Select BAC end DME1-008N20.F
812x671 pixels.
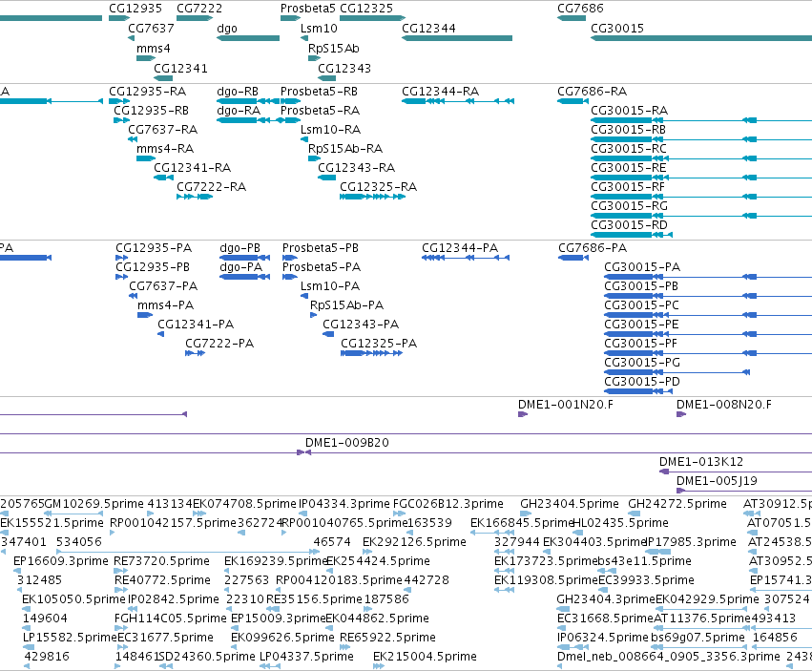click(681, 414)
